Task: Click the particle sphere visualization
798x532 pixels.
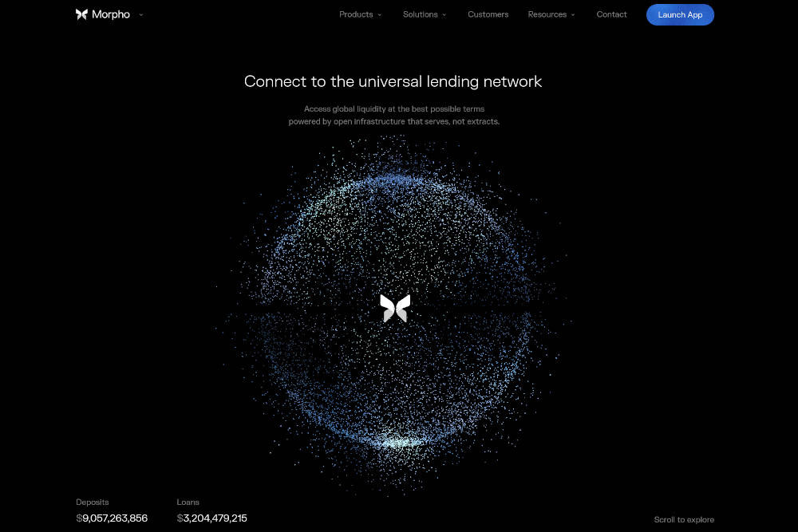Action: pyautogui.click(x=395, y=239)
